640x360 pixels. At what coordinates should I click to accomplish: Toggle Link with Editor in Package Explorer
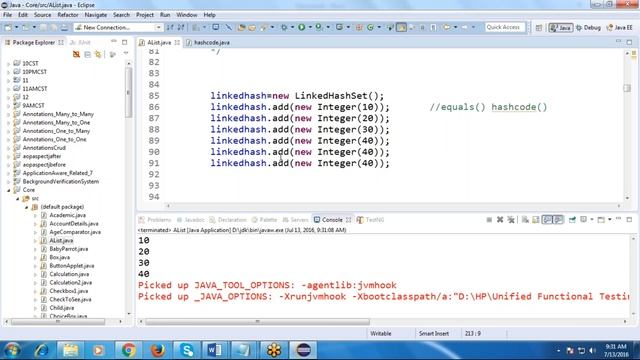click(x=98, y=54)
